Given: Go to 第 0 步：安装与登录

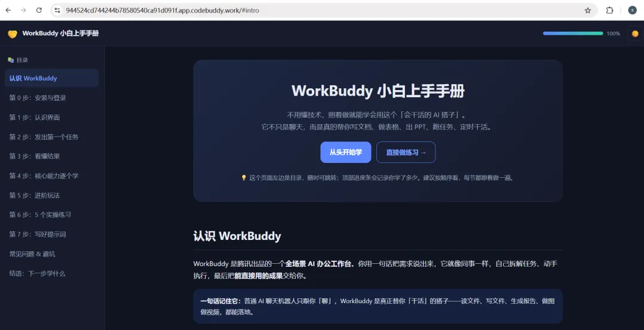Looking at the screenshot, I should tap(51, 98).
